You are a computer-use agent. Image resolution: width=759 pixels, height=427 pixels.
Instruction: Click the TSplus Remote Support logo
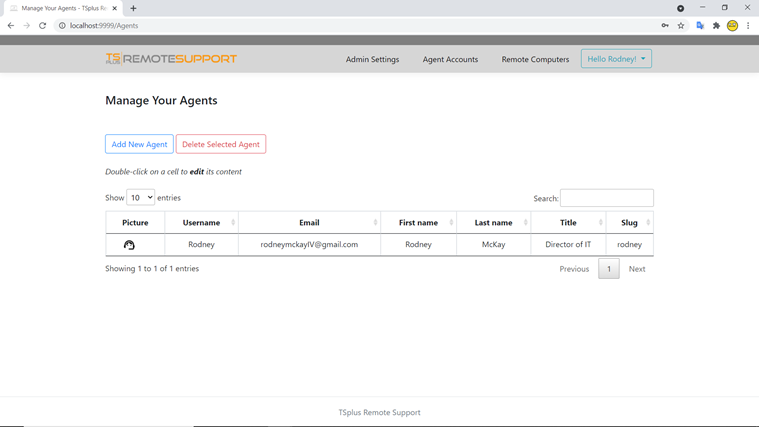(171, 59)
